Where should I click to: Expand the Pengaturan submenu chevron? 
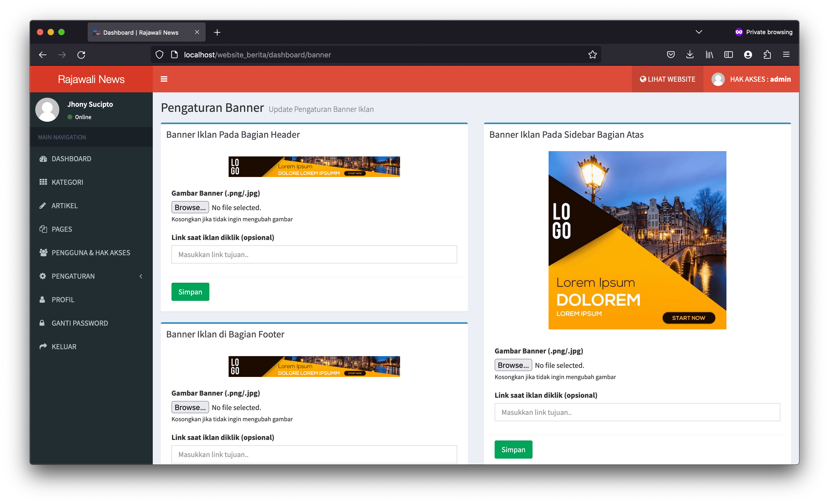click(x=141, y=276)
